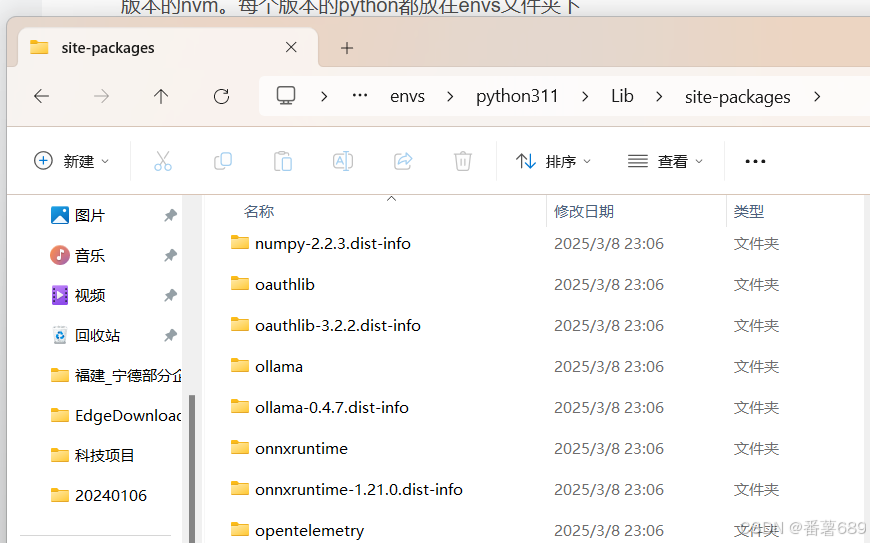
Task: Show hidden breadcrumb path with ellipsis
Action: 360,95
